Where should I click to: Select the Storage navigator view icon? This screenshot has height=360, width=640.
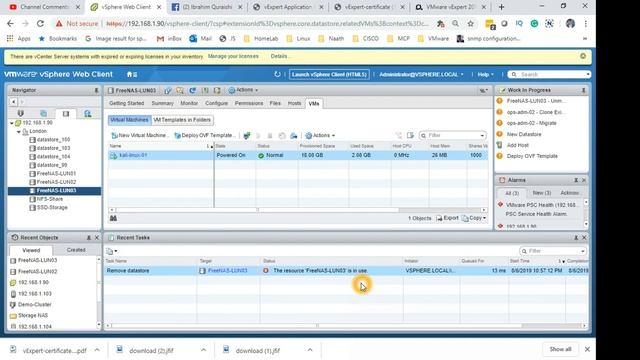pyautogui.click(x=66, y=113)
